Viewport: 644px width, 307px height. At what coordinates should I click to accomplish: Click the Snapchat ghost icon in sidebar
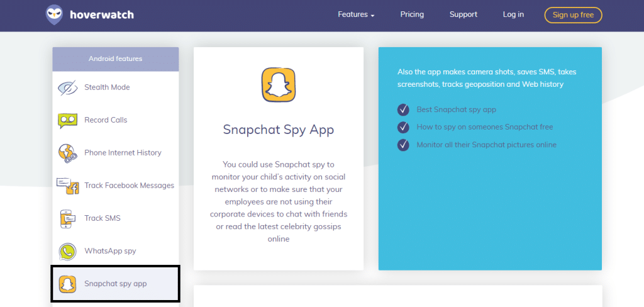point(68,284)
